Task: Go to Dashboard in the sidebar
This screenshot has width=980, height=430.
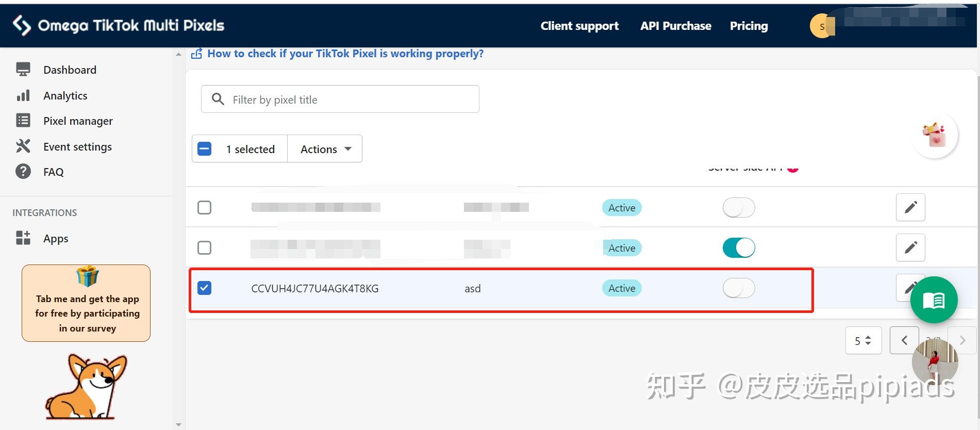Action: [x=70, y=70]
